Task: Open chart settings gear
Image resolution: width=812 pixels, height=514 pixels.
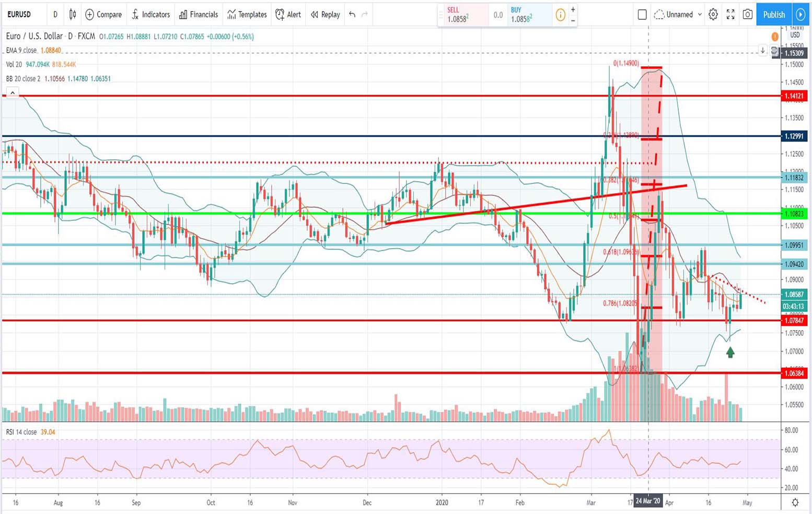Action: 713,15
